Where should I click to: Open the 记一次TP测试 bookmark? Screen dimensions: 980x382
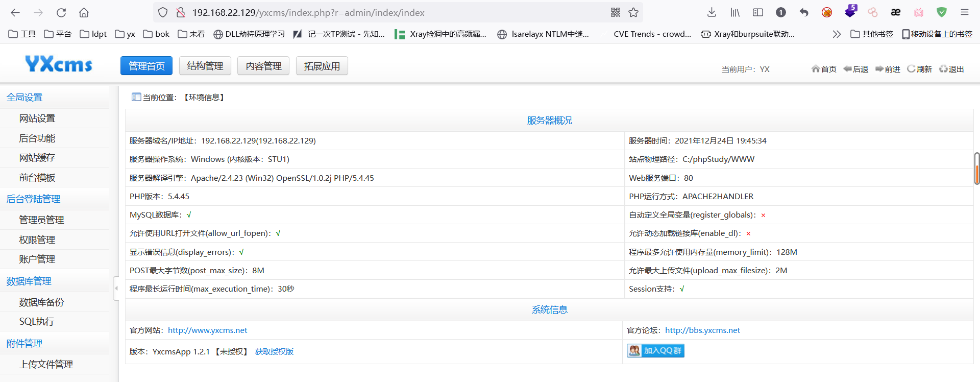pyautogui.click(x=339, y=34)
